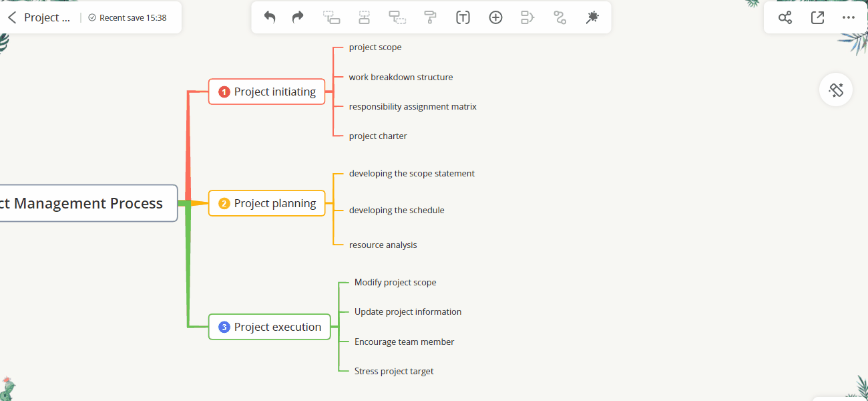Click the central Management Process topic

point(87,203)
